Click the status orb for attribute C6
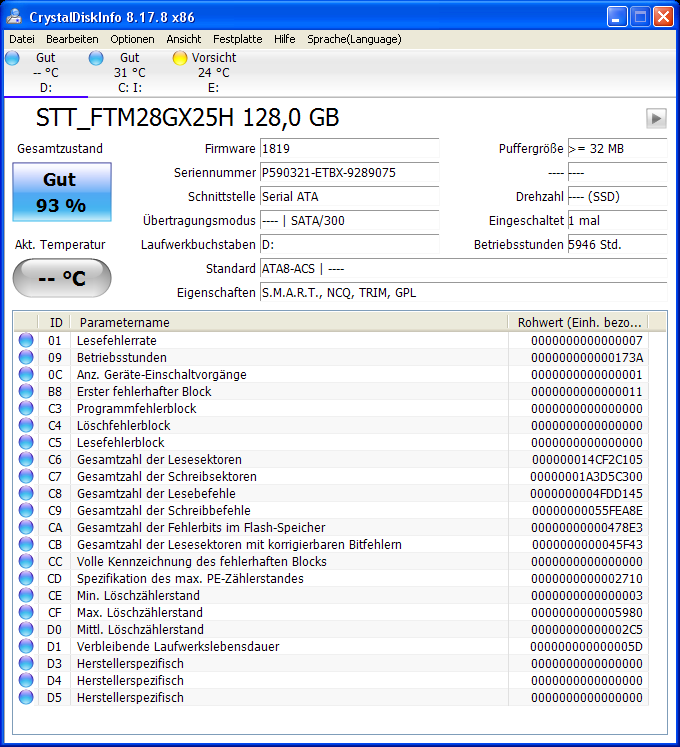680x747 pixels. click(x=26, y=459)
